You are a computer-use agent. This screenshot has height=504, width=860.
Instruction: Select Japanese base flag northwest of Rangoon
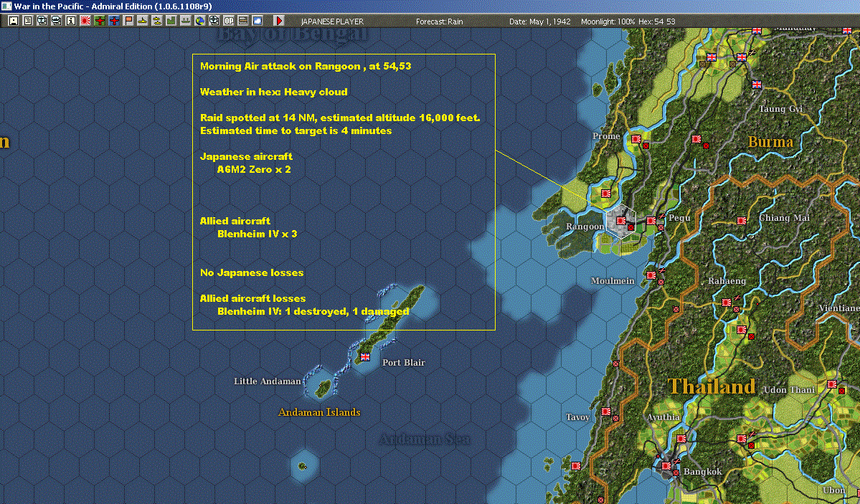click(606, 194)
